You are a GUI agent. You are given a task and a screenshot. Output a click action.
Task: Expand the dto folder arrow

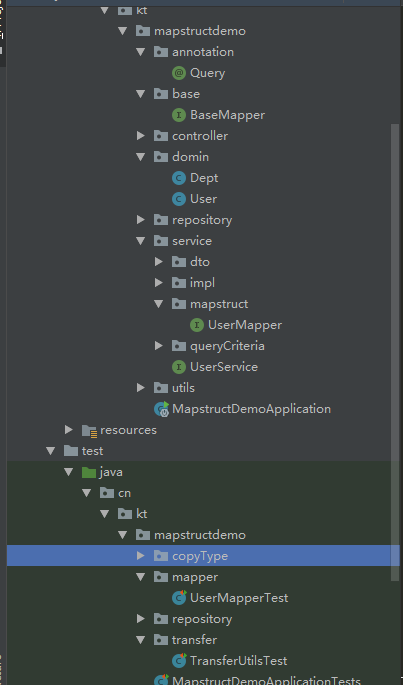tap(159, 262)
